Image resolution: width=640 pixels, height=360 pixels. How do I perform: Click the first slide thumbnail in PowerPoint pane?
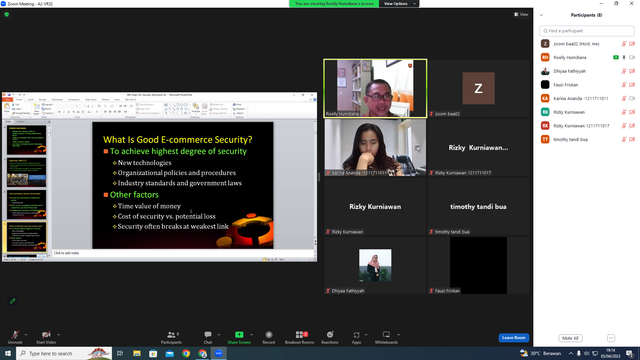coord(27,140)
